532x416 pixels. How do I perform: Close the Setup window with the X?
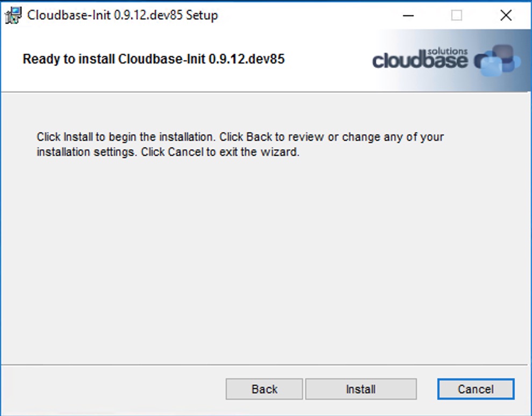point(506,16)
